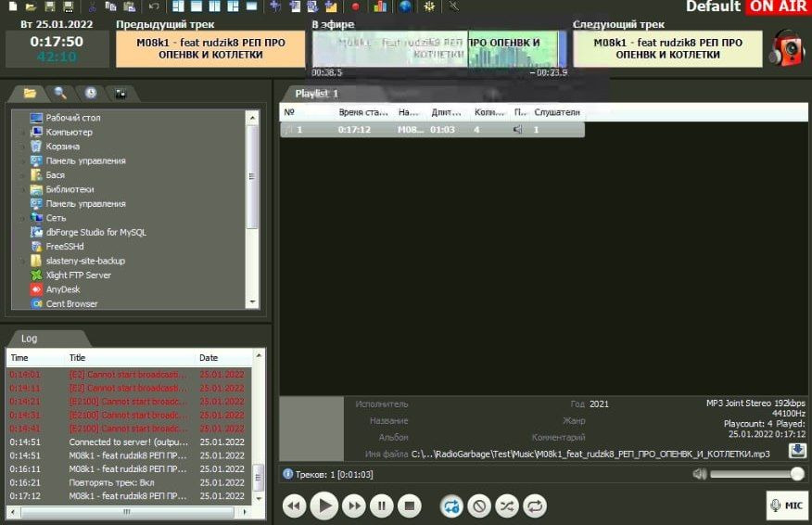Click the red headphones speaker logo
The image size is (812, 525).
[787, 47]
